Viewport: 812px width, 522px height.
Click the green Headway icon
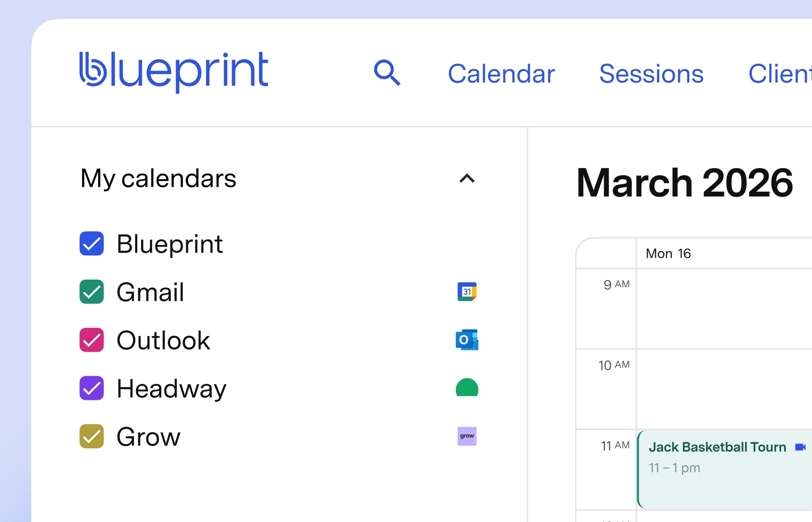point(467,387)
